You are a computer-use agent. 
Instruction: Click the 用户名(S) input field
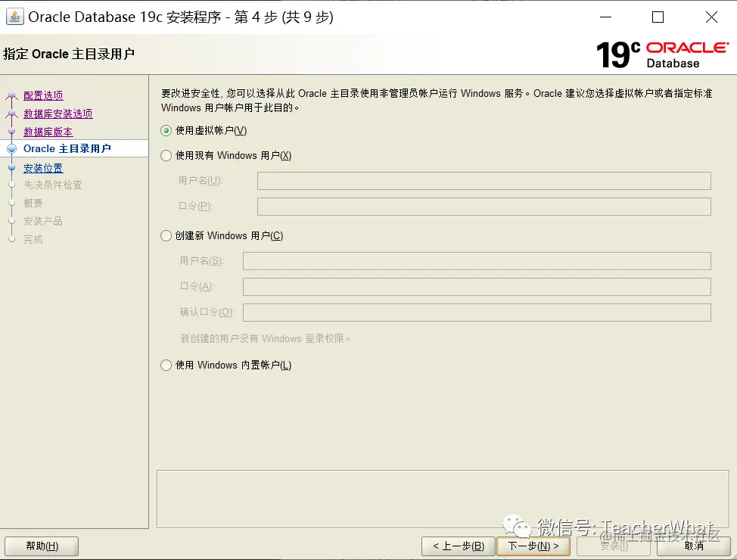[x=477, y=261]
